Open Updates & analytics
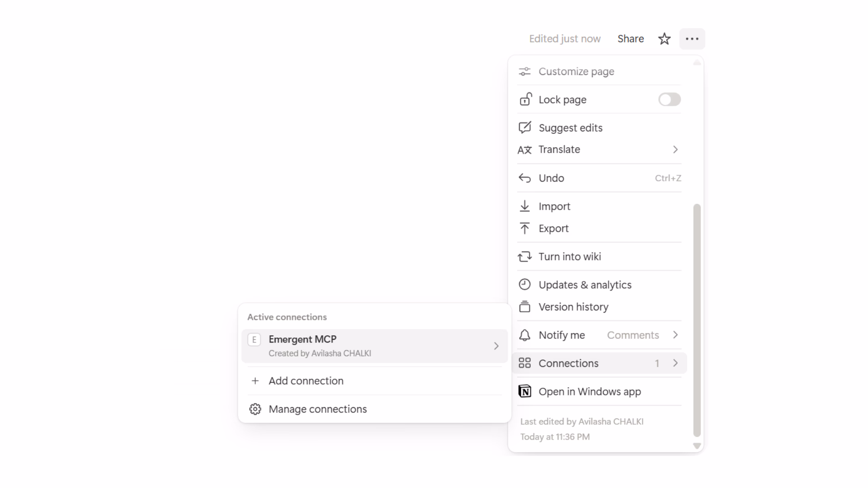This screenshot has width=868, height=488. click(x=599, y=285)
